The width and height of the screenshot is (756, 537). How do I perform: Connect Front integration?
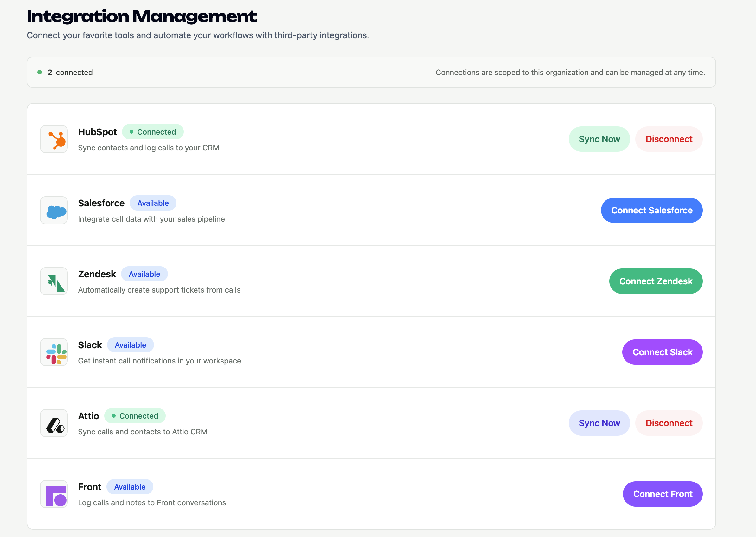click(x=662, y=494)
